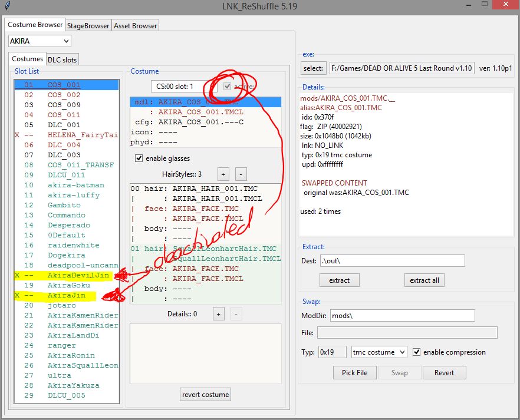The width and height of the screenshot is (520, 420).
Task: Click the plus button beside HairStyles
Action: tap(223, 174)
